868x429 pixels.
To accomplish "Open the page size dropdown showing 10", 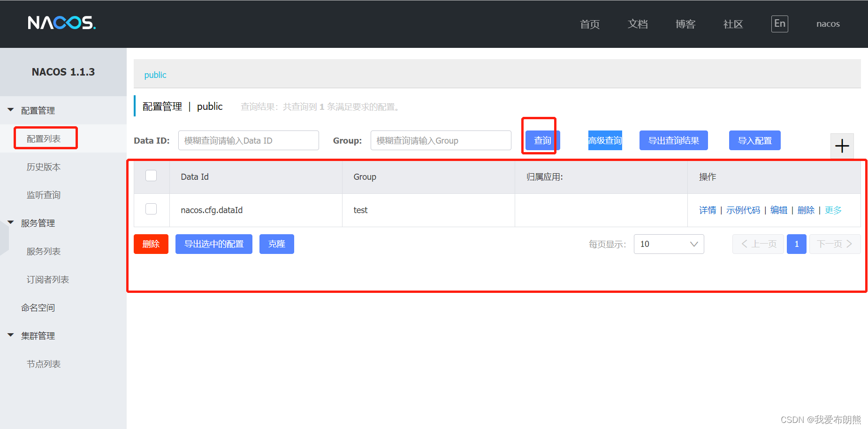I will click(x=669, y=244).
